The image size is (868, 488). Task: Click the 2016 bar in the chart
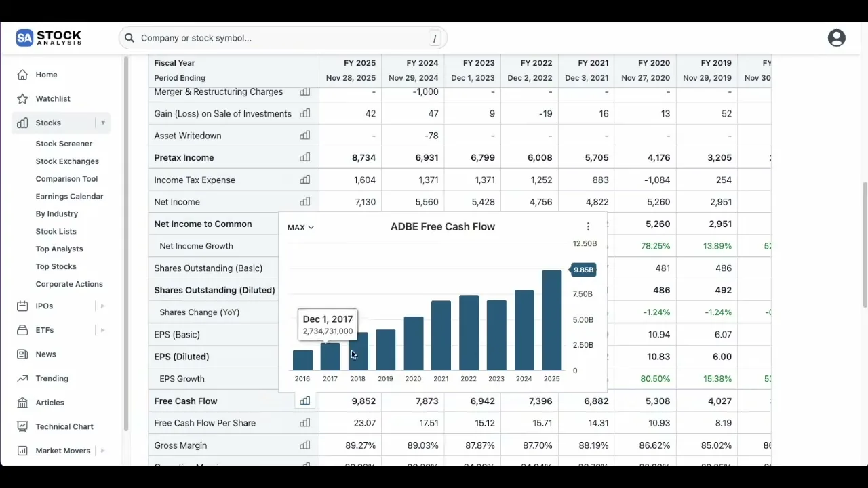(302, 360)
